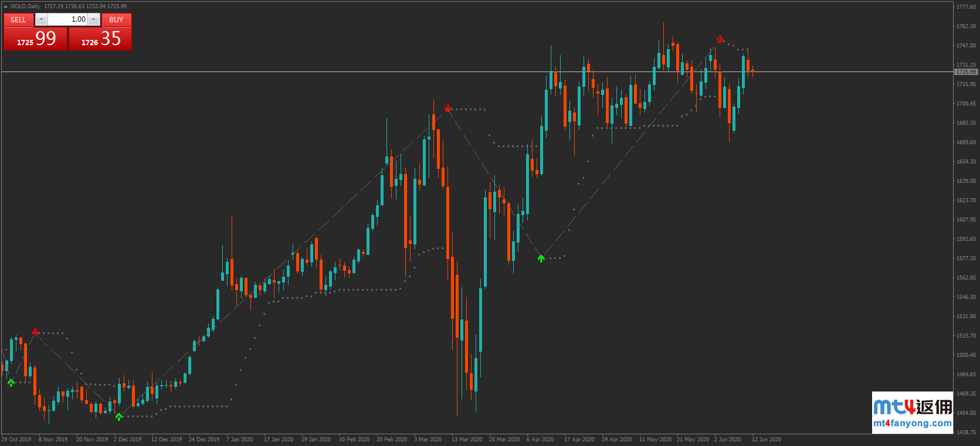Focus the 1.00 volume input field
This screenshot has height=446, width=980.
coord(67,19)
